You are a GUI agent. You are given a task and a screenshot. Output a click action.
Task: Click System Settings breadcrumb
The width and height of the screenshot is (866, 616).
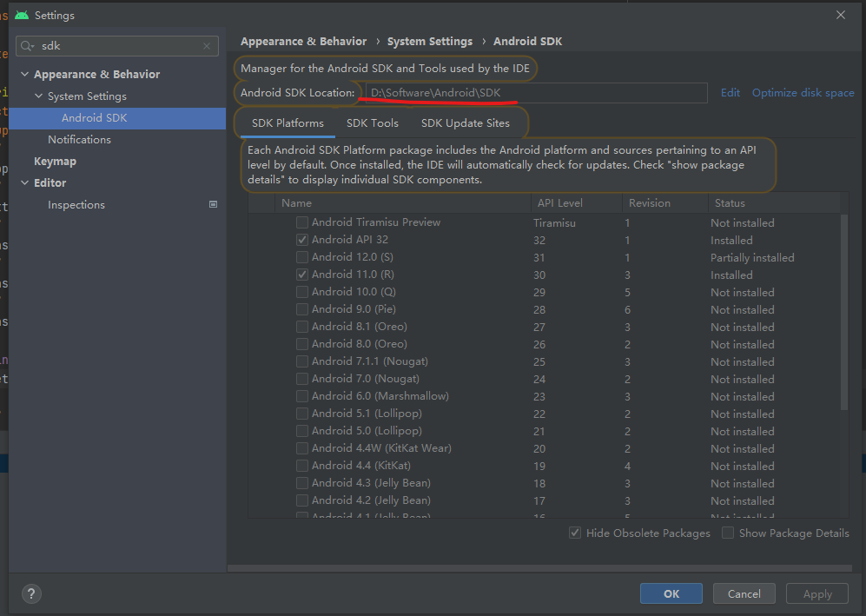[430, 42]
